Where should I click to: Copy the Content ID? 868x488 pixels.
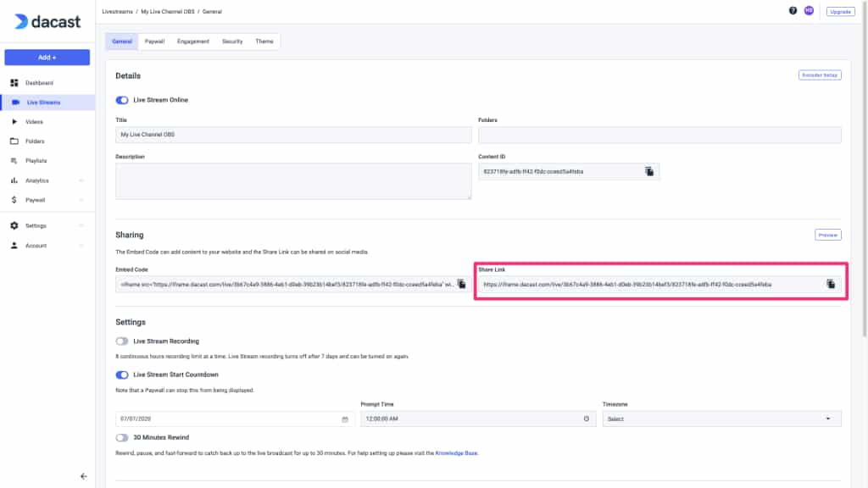649,171
